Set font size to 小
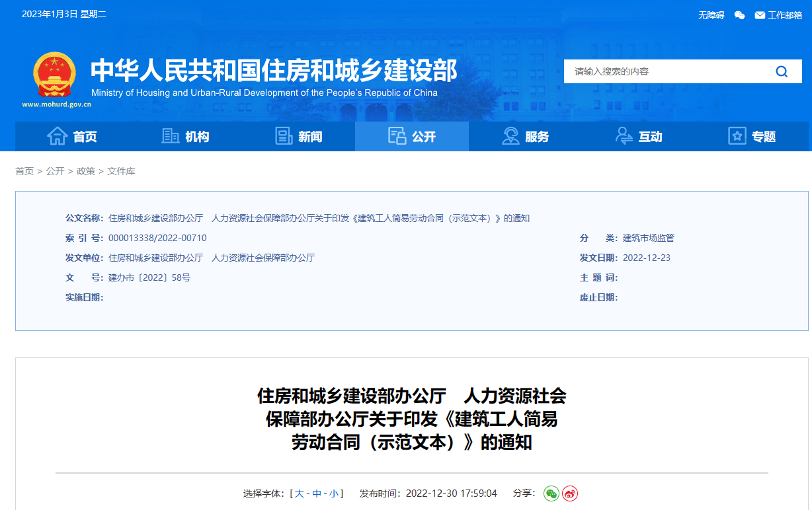 pos(334,493)
